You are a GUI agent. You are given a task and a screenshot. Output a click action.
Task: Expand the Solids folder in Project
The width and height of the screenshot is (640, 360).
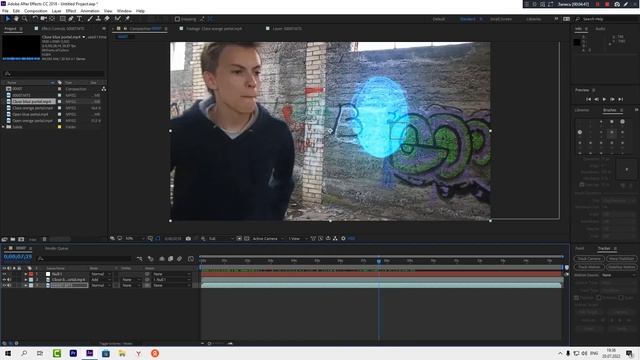point(4,127)
